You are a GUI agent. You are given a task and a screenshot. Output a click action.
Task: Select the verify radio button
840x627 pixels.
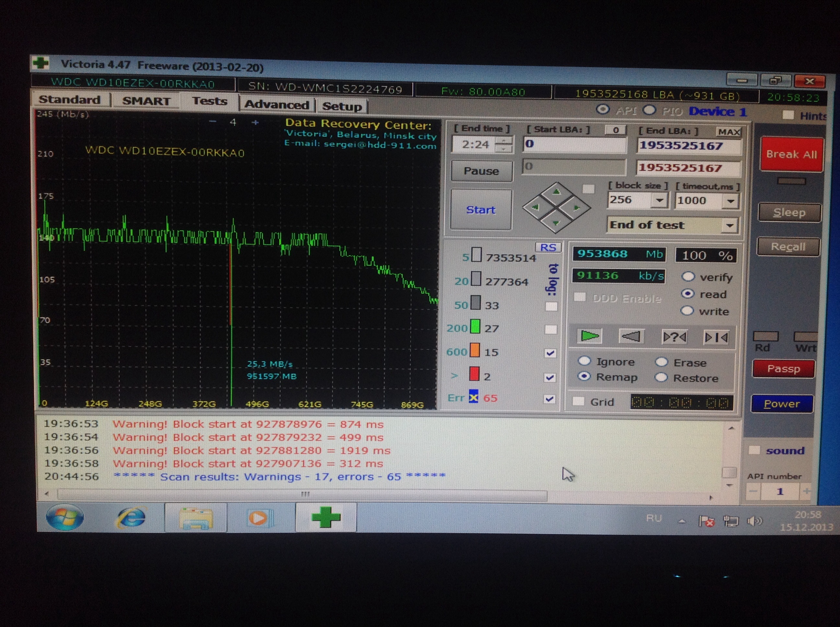point(688,277)
